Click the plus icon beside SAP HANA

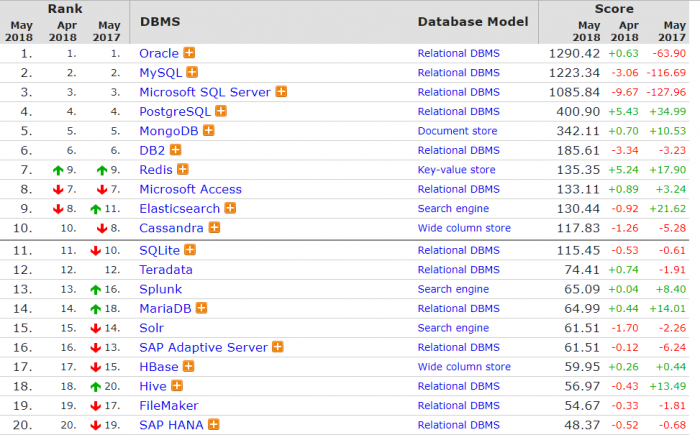tap(214, 424)
